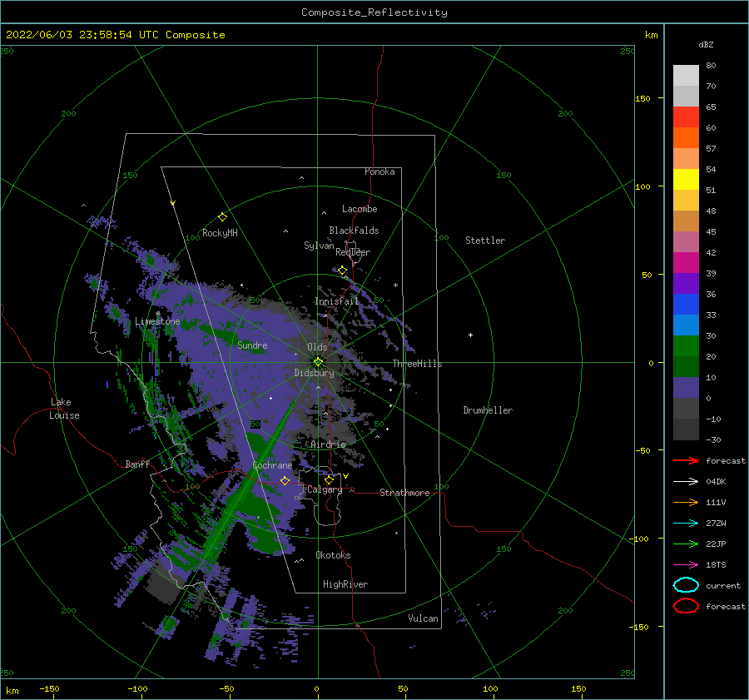Click the yellow diamond marker near Cochrane

point(285,480)
